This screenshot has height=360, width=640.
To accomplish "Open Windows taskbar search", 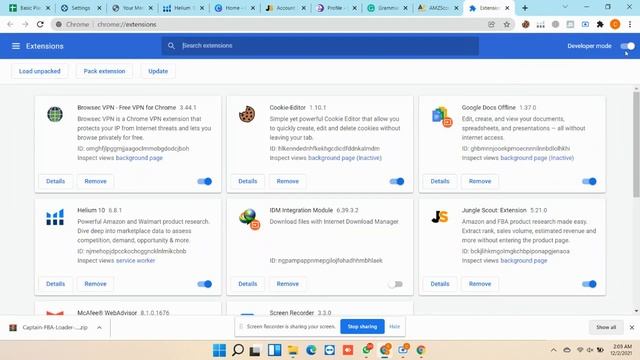I will pyautogui.click(x=238, y=350).
